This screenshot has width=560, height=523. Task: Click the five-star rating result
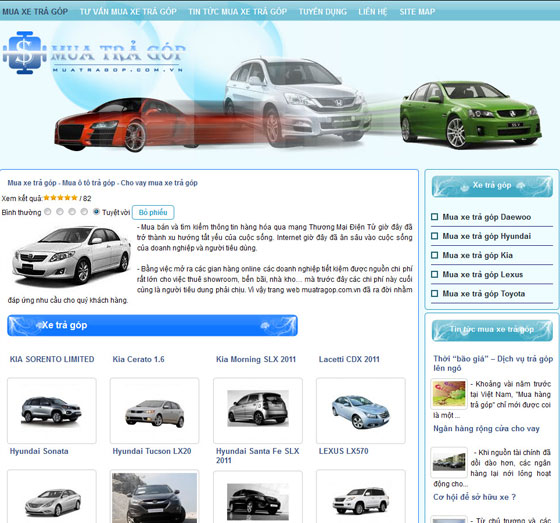coord(60,198)
